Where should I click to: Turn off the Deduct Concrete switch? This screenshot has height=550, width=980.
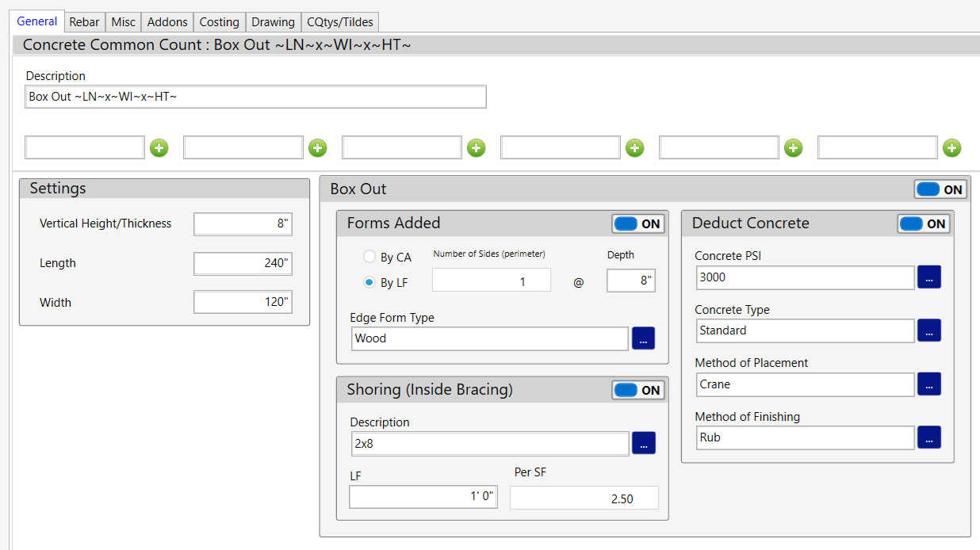tap(924, 224)
